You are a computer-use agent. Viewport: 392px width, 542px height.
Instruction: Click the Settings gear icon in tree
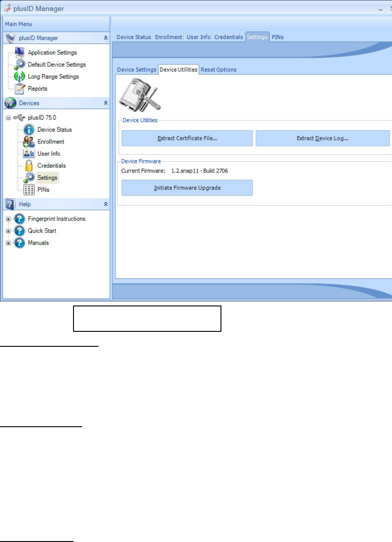pos(29,177)
